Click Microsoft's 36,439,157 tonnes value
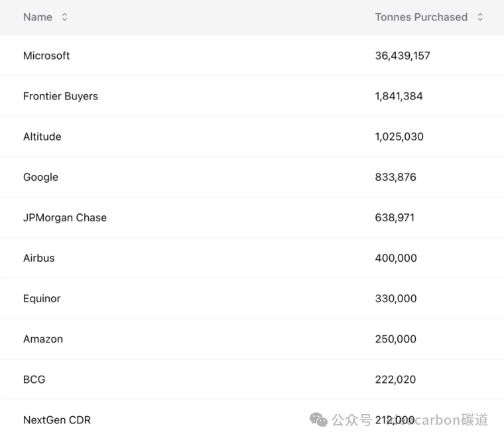Viewport: 504px width, 440px height. pos(403,56)
